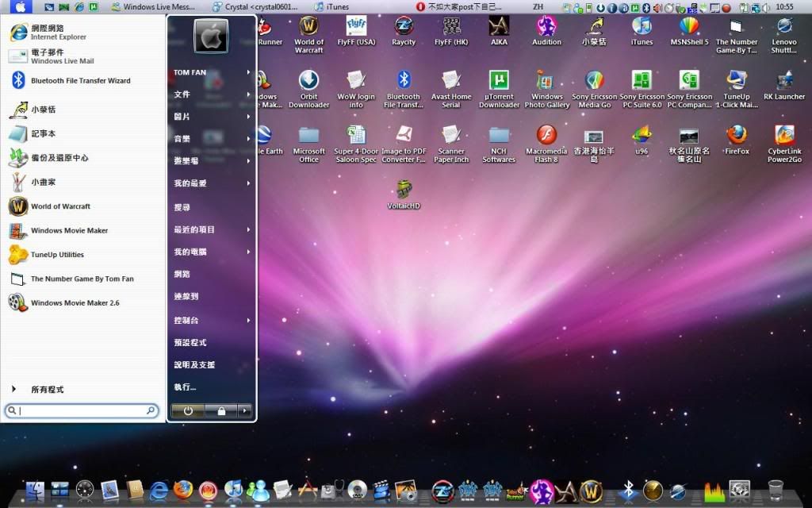Viewport: 812px width, 508px height.
Task: Open MSNShell 5 desktop icon
Action: click(689, 30)
